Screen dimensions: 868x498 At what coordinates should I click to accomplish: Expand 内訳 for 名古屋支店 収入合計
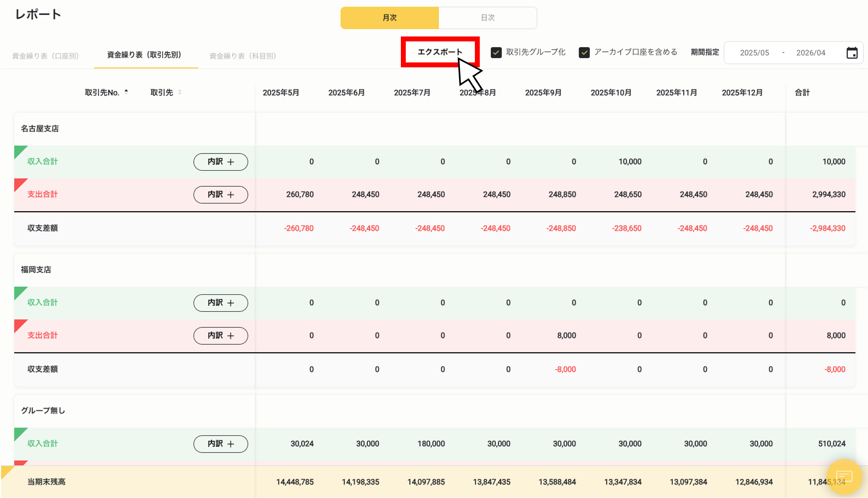tap(221, 162)
